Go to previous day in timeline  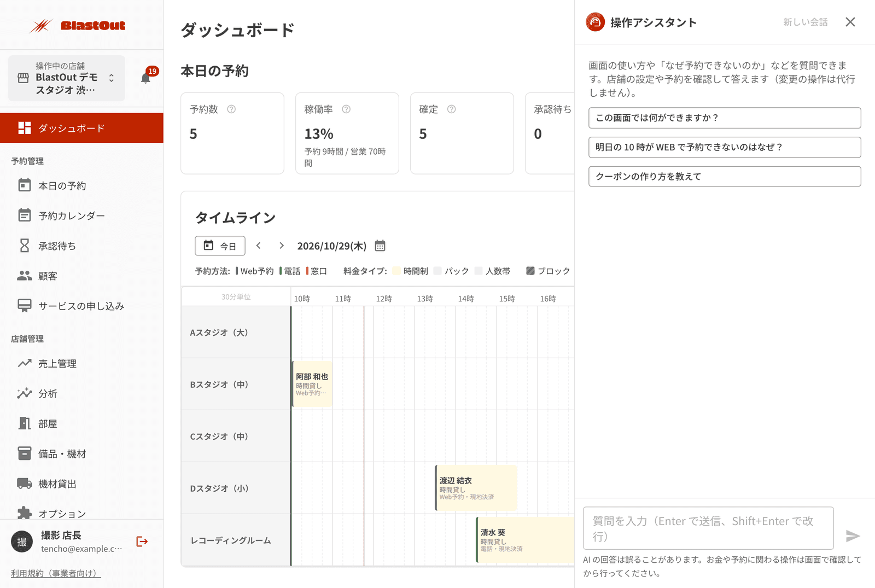(259, 246)
